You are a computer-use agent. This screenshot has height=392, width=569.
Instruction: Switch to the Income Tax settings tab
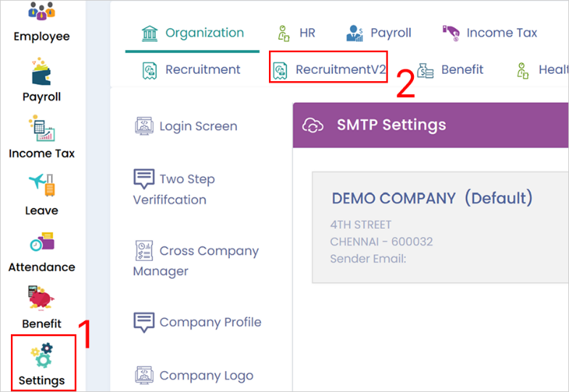(x=489, y=33)
